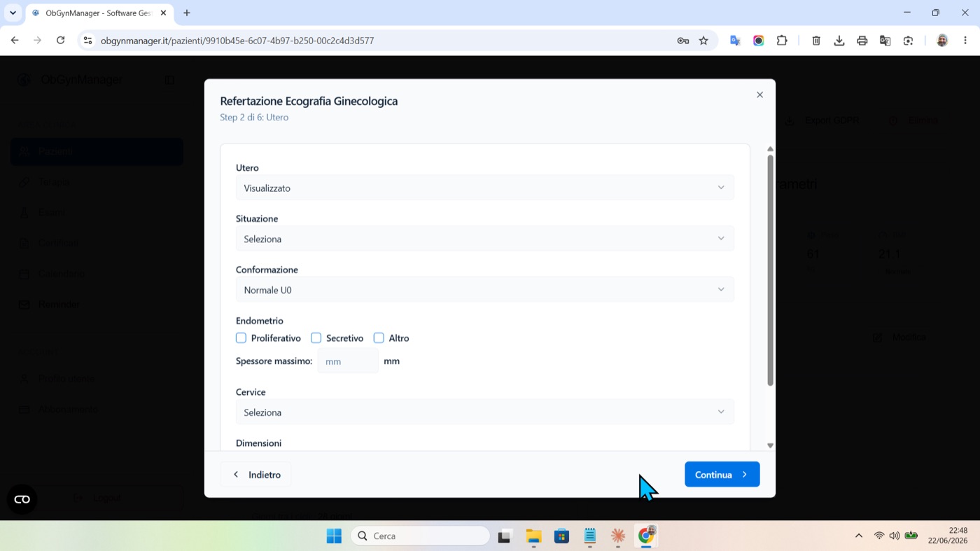The image size is (980, 551).
Task: Open the Chrome profile avatar
Action: pyautogui.click(x=942, y=41)
